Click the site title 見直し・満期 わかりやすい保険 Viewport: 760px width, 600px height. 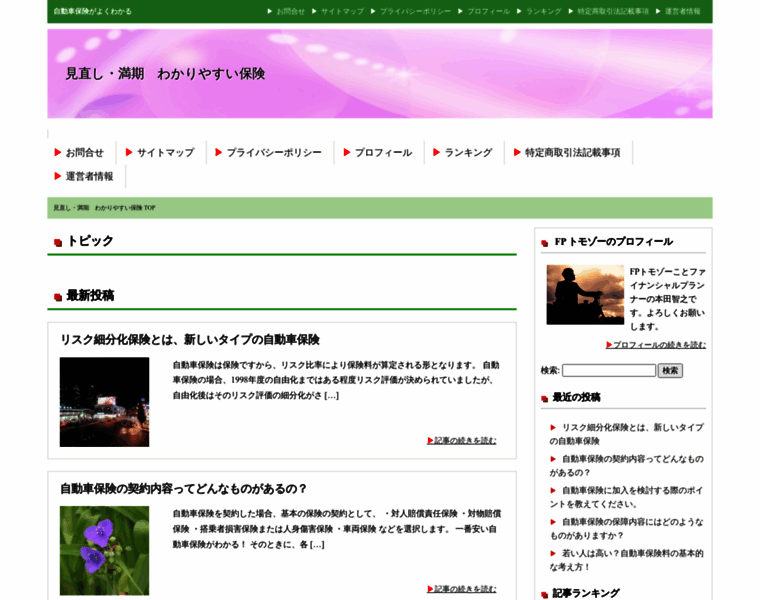(165, 74)
